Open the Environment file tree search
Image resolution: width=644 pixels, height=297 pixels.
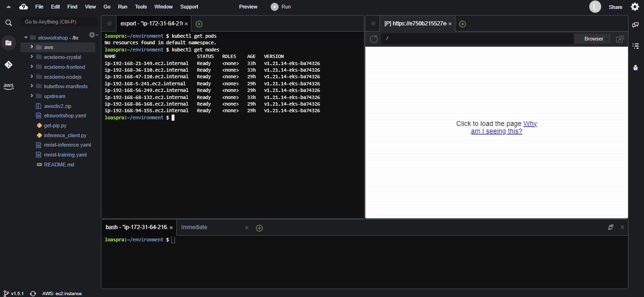click(8, 22)
